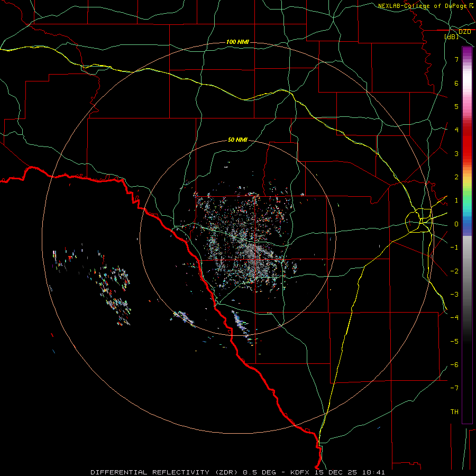Click the '-7' value on color scale
The width and height of the screenshot is (476, 476).
pos(454,388)
